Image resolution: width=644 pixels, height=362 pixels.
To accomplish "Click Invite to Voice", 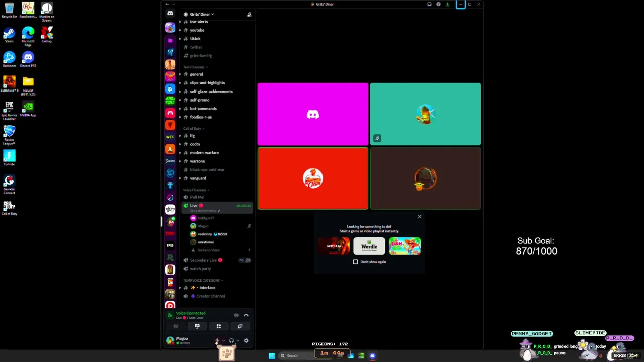I will coord(209,250).
